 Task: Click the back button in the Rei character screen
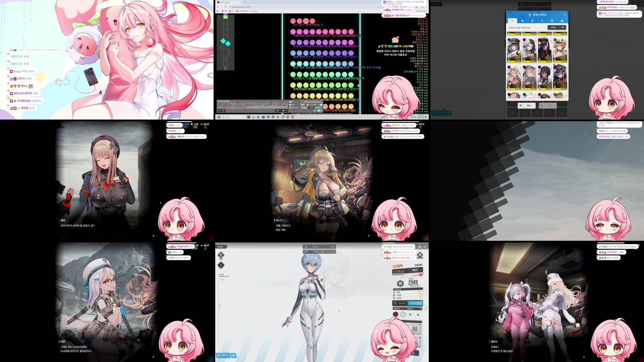click(223, 355)
